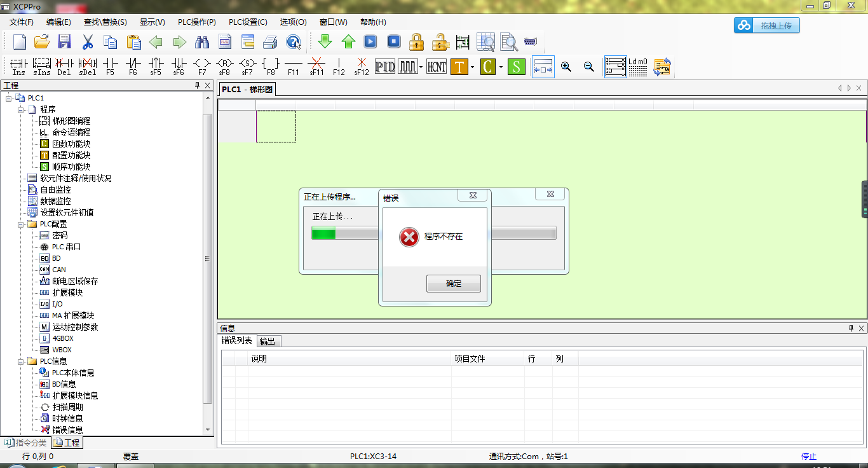This screenshot has height=468, width=868.
Task: Click the zoom in magnifier icon
Action: point(566,66)
